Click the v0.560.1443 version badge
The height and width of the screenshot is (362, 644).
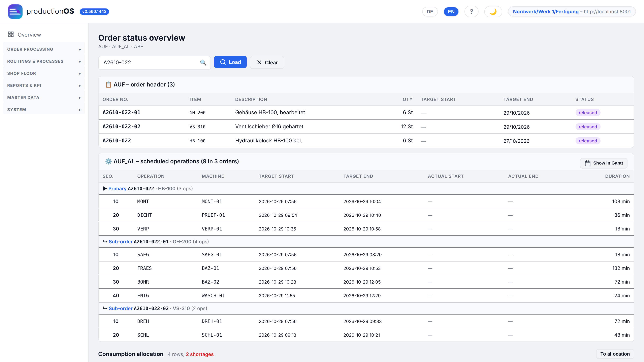(x=94, y=11)
